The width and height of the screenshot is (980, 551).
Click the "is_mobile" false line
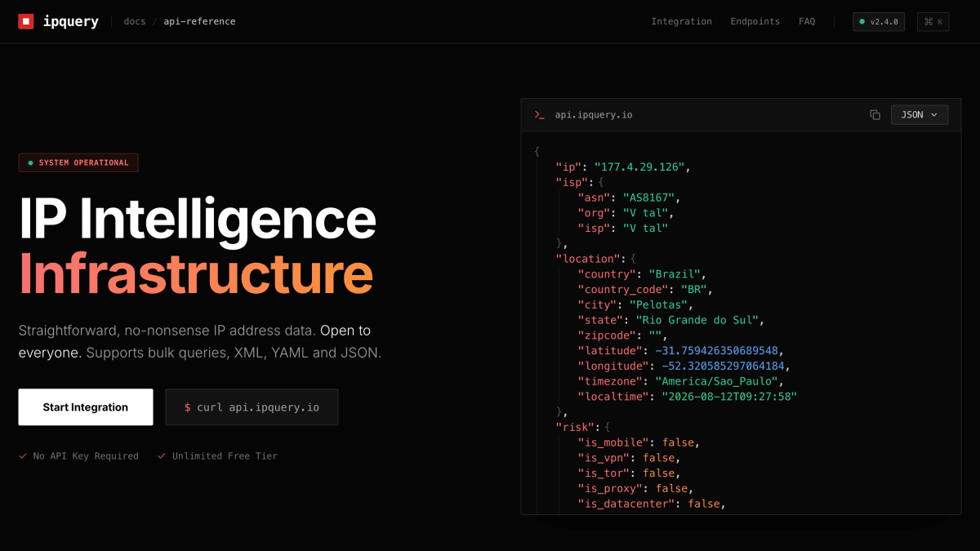(639, 442)
